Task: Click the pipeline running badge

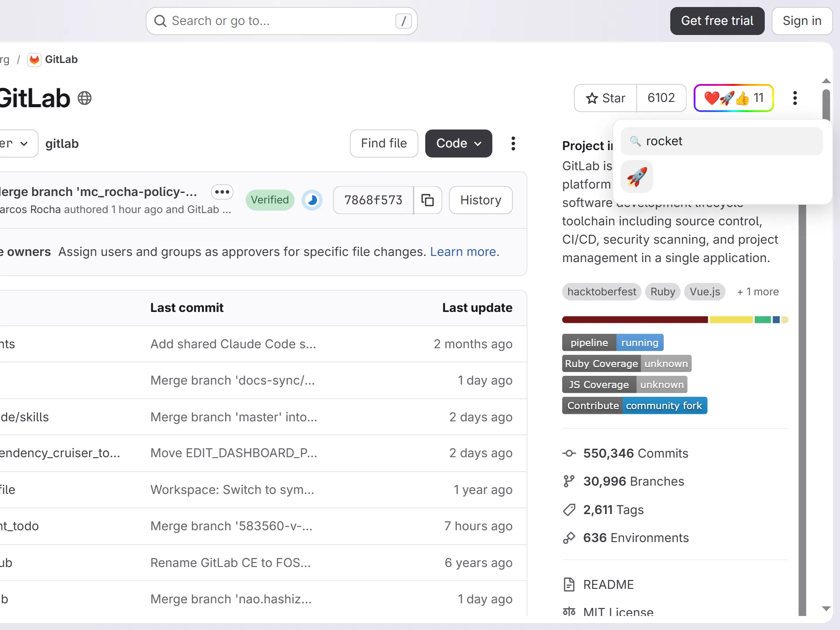Action: pyautogui.click(x=613, y=343)
